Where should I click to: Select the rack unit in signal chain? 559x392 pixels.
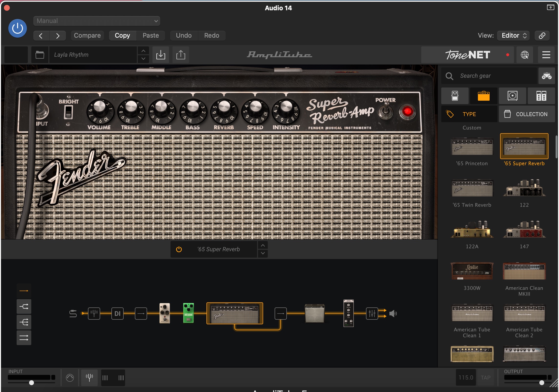tap(349, 313)
